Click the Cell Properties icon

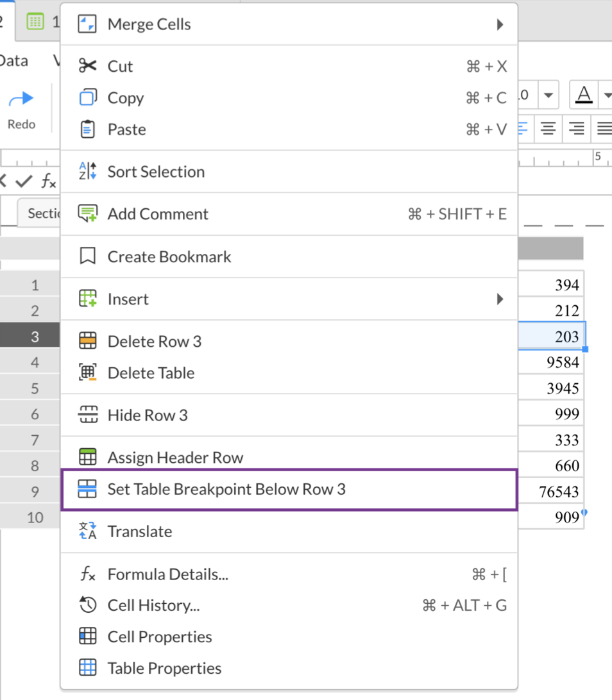pyautogui.click(x=87, y=636)
